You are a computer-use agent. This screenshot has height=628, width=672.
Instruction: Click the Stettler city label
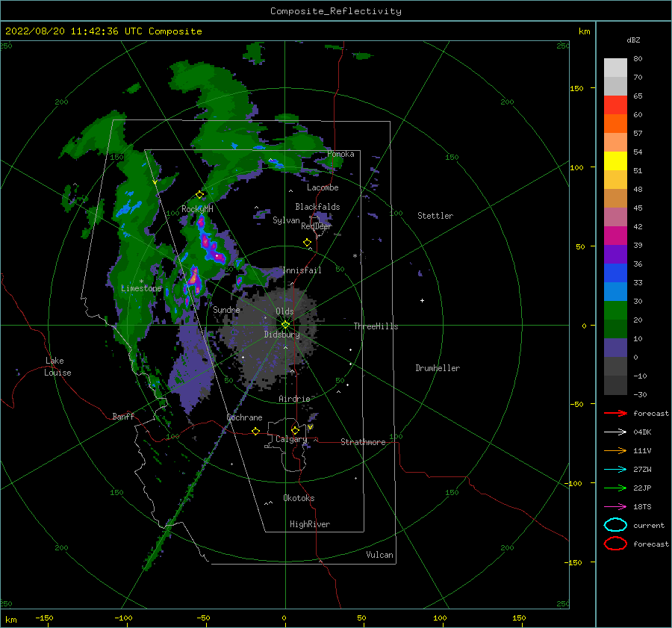coord(435,216)
